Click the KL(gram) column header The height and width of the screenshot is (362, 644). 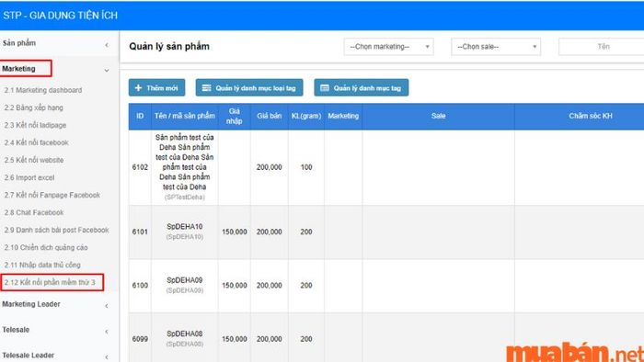click(306, 117)
